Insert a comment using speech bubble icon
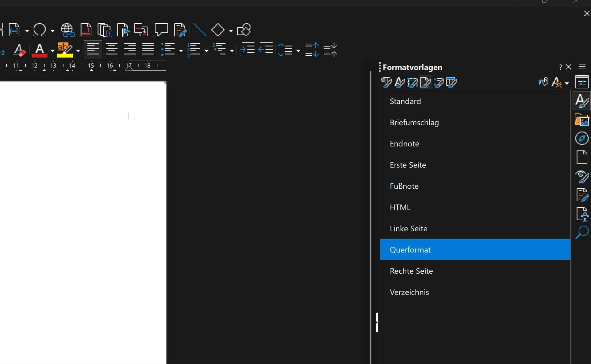Screen dimensions: 591x364 point(161,30)
